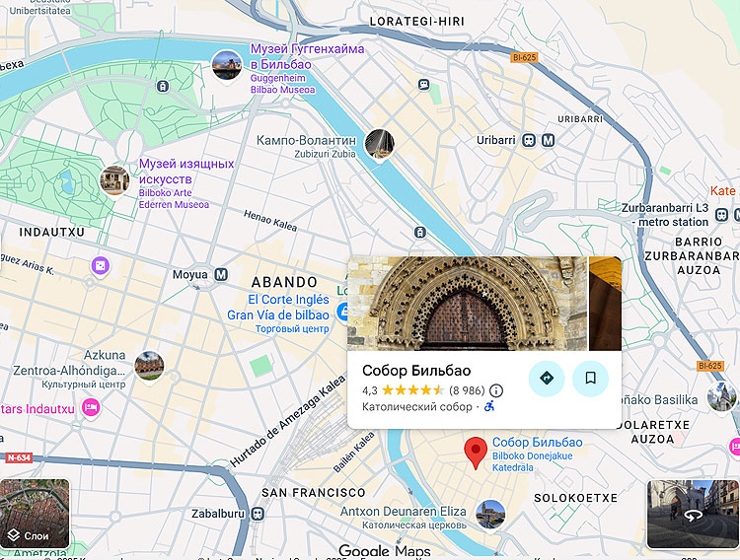Click the El Corte Inglés store label
The height and width of the screenshot is (560, 740).
click(x=288, y=300)
